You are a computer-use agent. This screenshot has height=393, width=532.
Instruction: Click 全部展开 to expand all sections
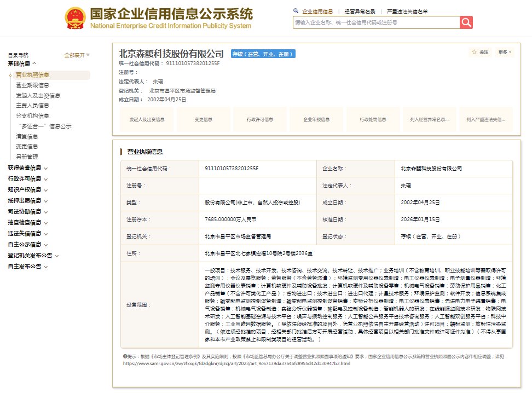point(77,55)
